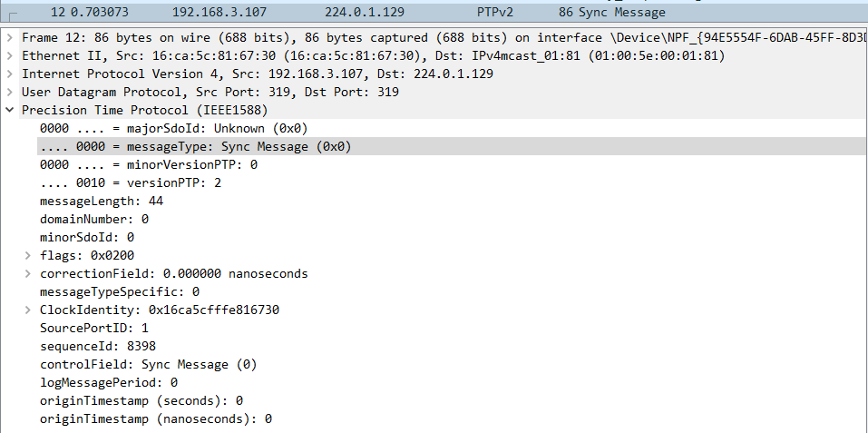This screenshot has height=433, width=868.
Task: Select originTimestamp (nanoseconds) field
Action: point(156,418)
